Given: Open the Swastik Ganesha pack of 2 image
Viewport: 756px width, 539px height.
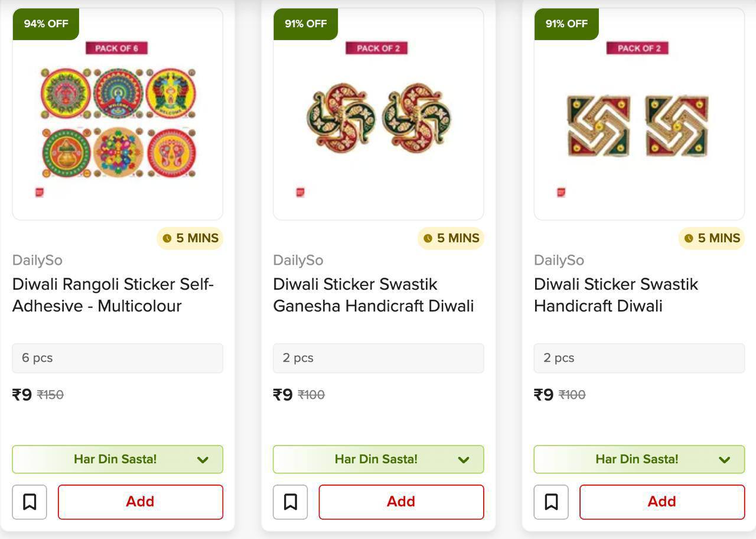Looking at the screenshot, I should [x=379, y=118].
